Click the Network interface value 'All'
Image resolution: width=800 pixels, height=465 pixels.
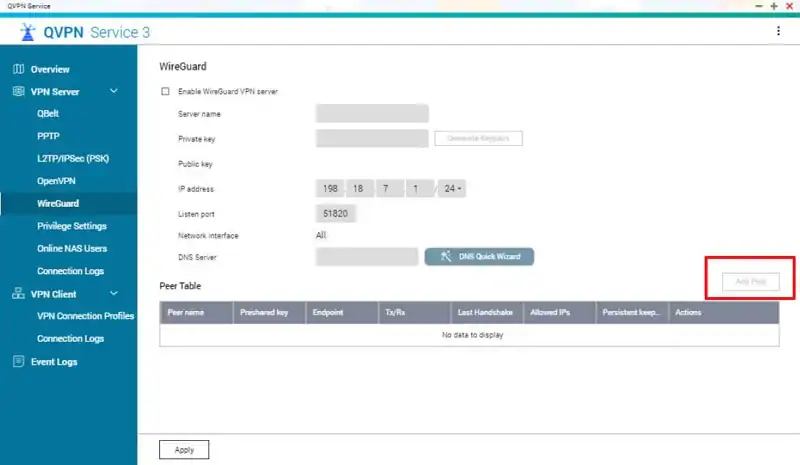[x=320, y=235]
